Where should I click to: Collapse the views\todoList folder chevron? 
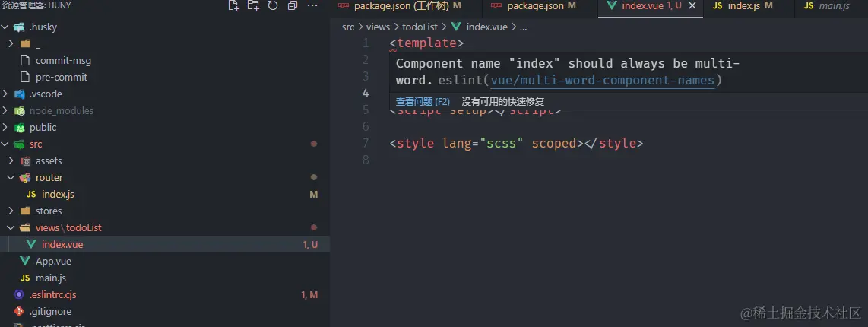tap(11, 228)
